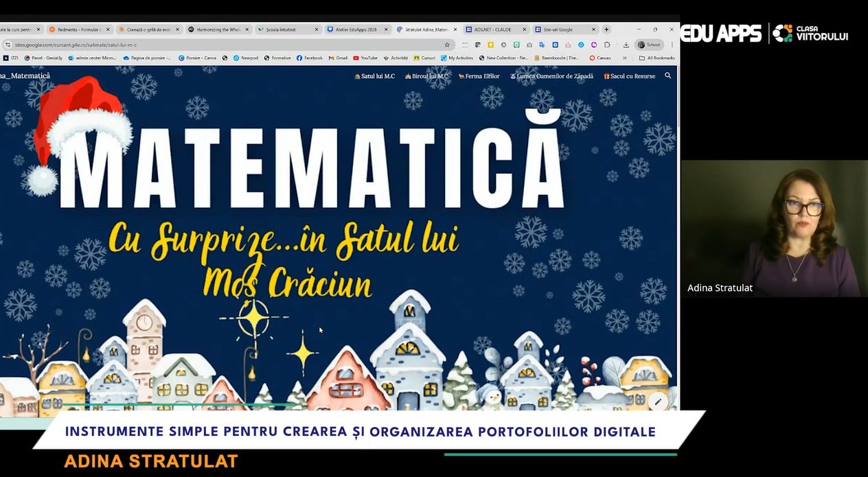Open the Cursuri bookmark

[x=424, y=58]
